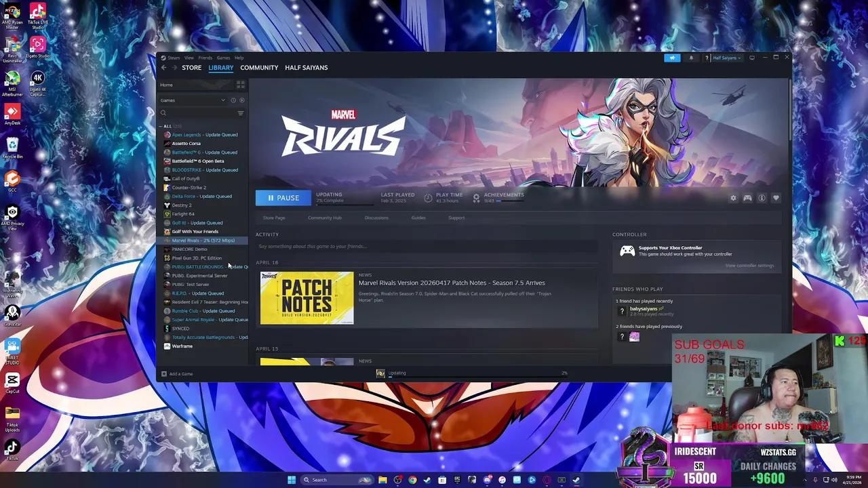Toggle the left panel collapse arrow near Games

(223, 100)
